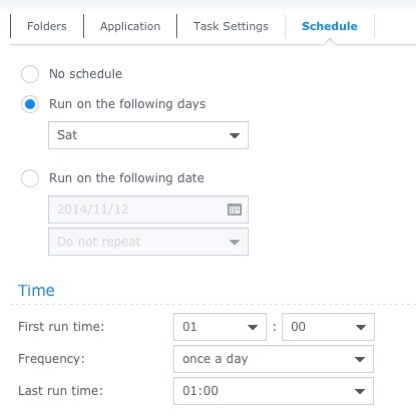Switch to the Application tab
This screenshot has height=418, width=416.
(130, 26)
